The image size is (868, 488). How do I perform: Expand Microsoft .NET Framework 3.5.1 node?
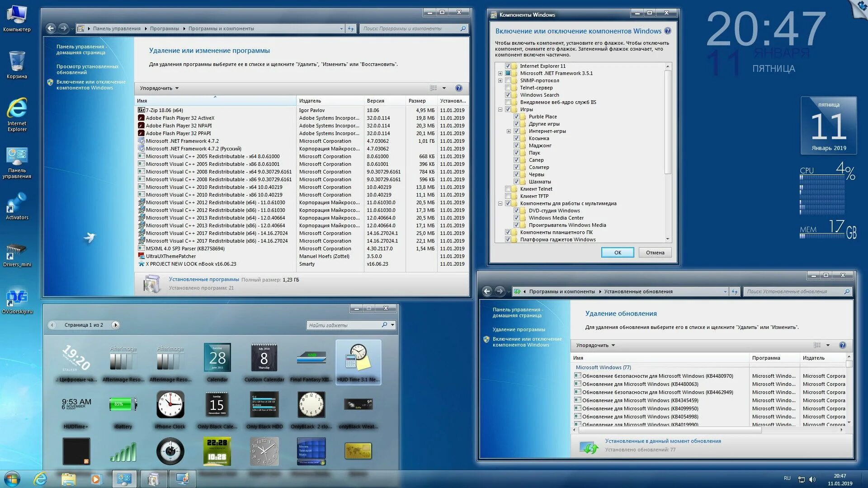500,73
